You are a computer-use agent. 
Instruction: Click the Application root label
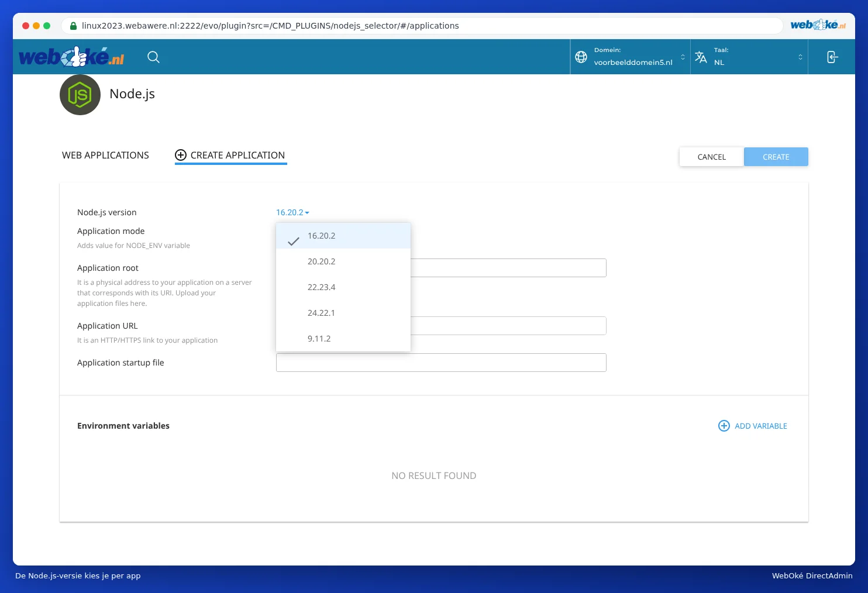coord(108,268)
